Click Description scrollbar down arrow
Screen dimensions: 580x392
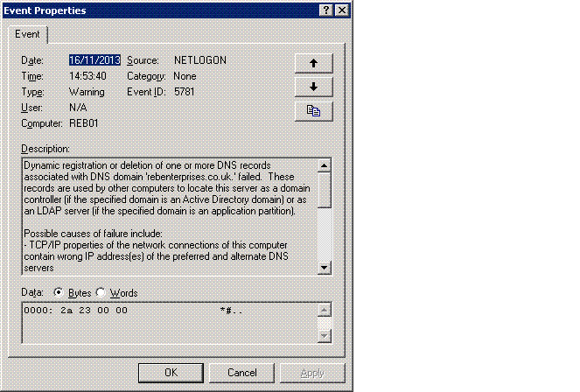[324, 268]
